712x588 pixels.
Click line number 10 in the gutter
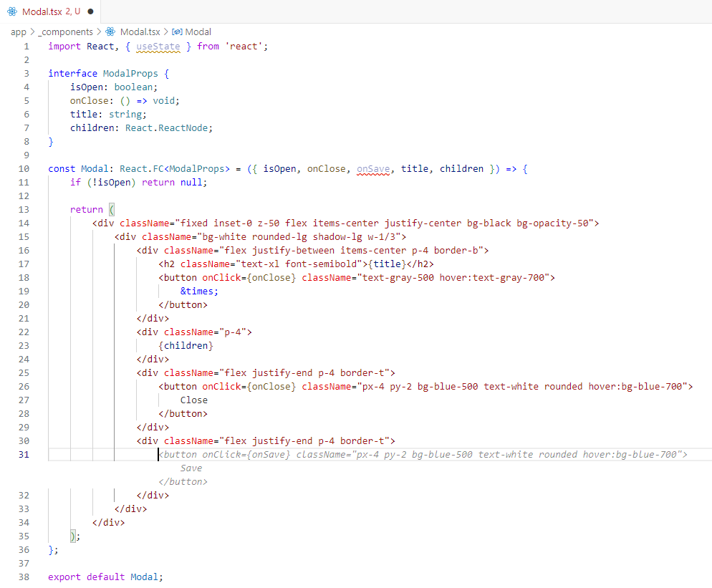point(24,168)
